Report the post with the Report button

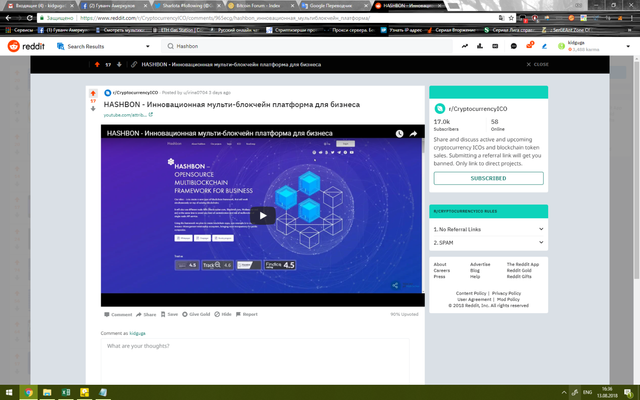tap(247, 314)
